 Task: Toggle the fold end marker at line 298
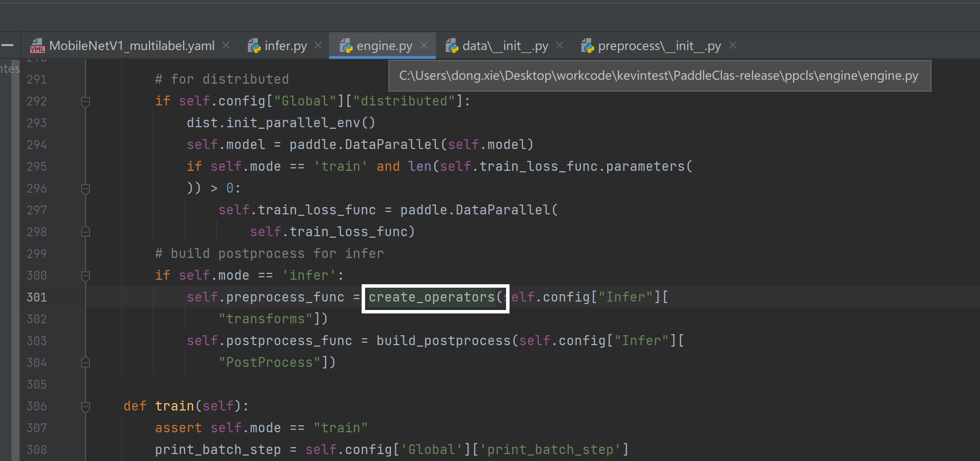(x=85, y=232)
